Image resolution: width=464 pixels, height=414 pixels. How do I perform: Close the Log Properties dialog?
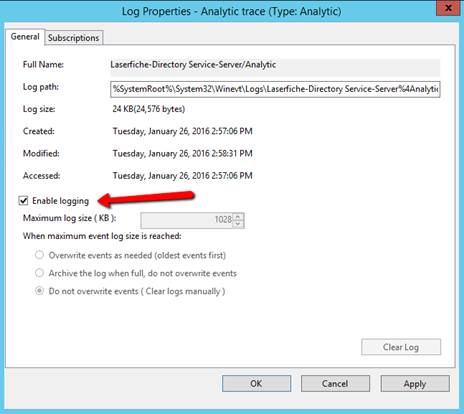[449, 8]
